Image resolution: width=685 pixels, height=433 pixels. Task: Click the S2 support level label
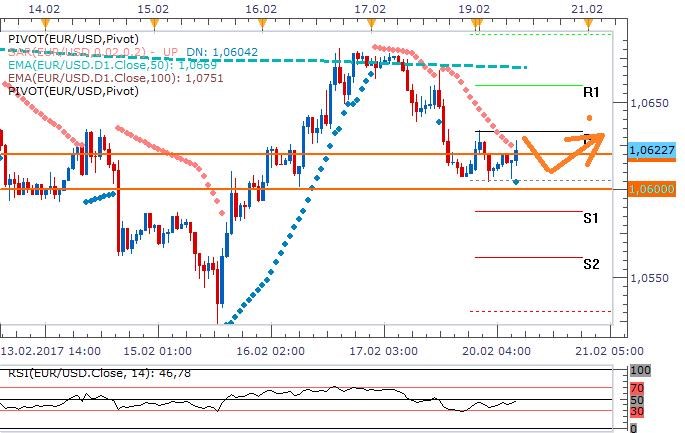[x=591, y=264]
